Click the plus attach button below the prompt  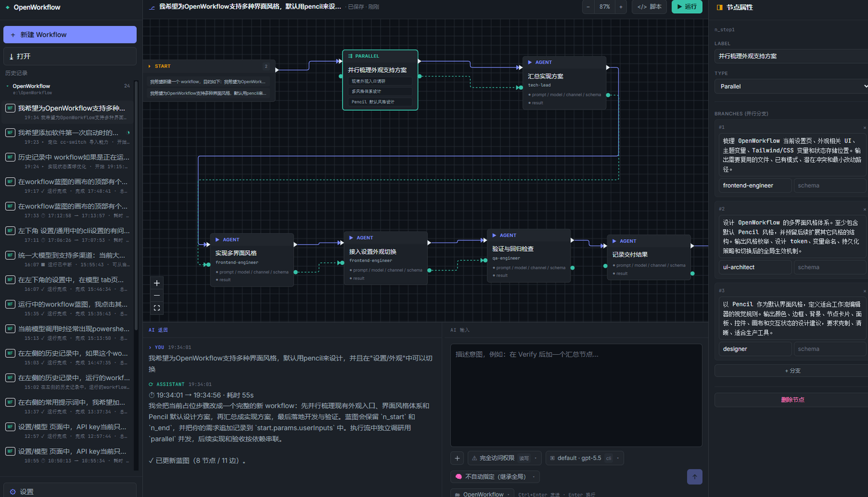457,458
